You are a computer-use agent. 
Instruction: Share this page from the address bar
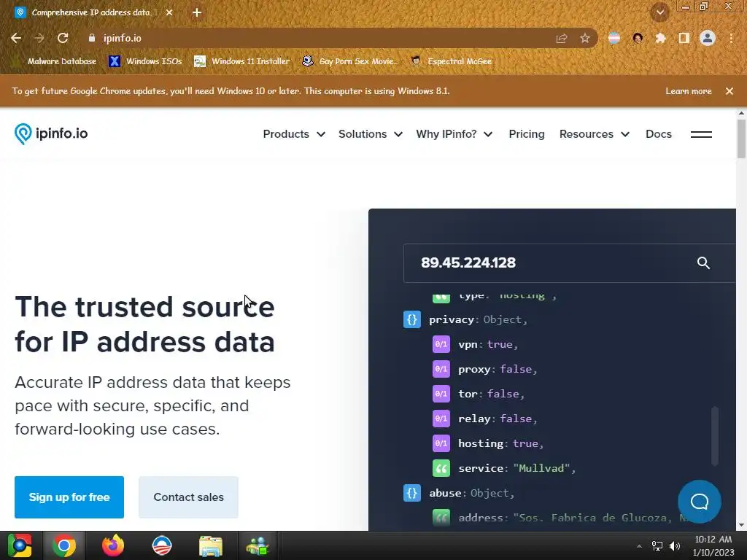point(562,38)
